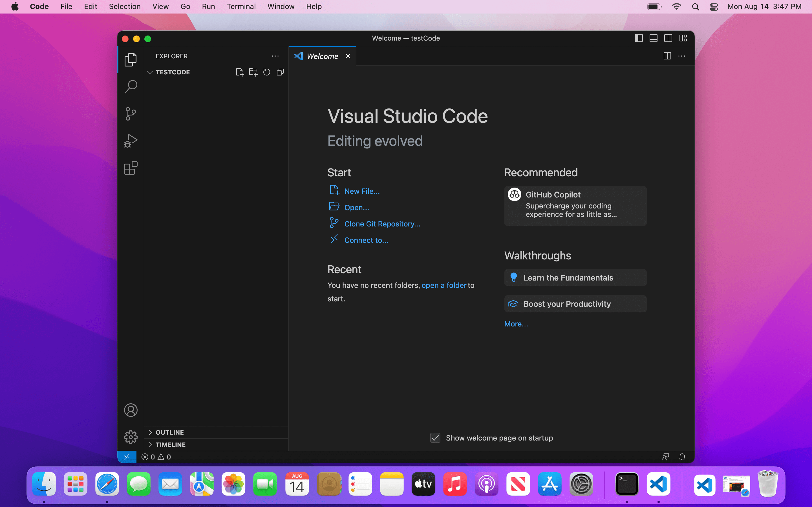Toggle the primary side bar layout button
The width and height of the screenshot is (812, 507).
coord(639,38)
